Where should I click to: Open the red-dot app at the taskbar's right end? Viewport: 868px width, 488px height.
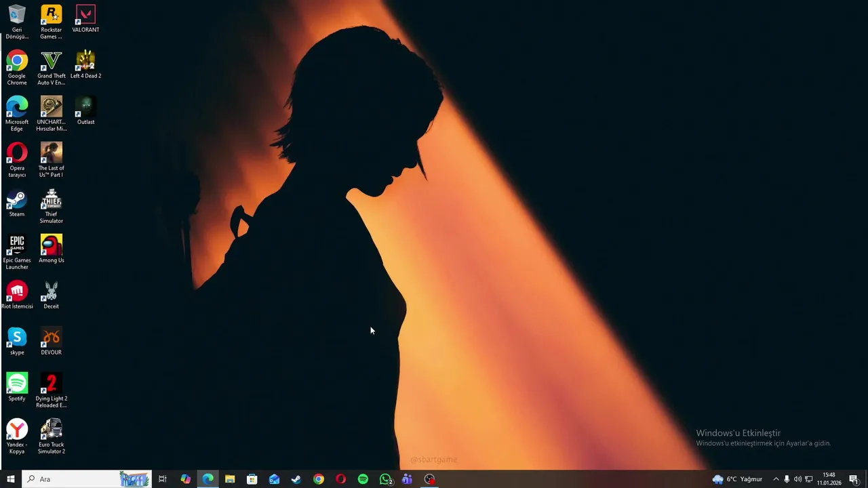(x=429, y=479)
